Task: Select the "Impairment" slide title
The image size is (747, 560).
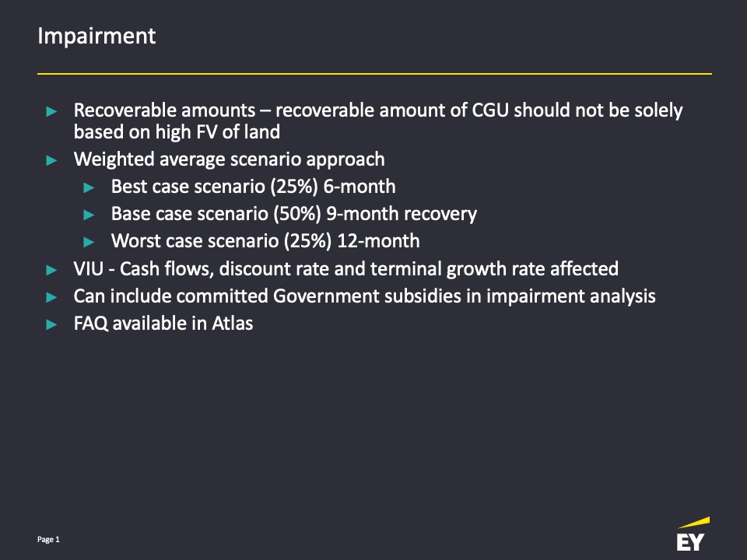Action: point(96,37)
